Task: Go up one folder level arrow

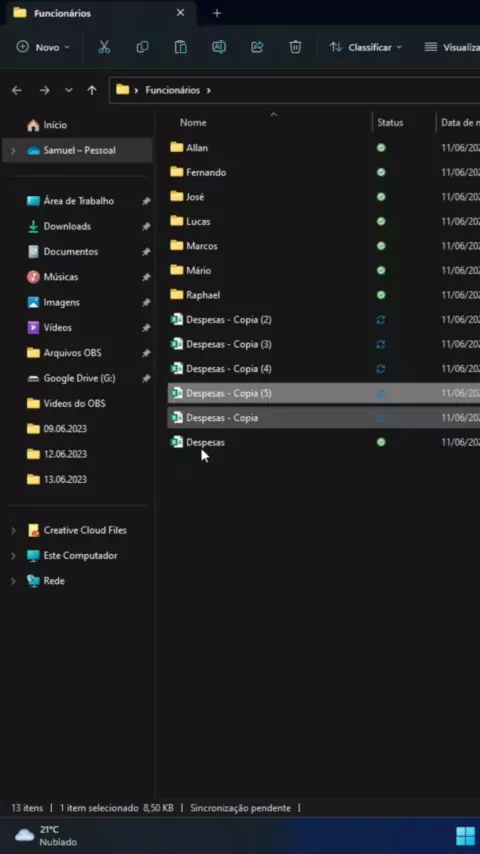Action: coord(92,90)
